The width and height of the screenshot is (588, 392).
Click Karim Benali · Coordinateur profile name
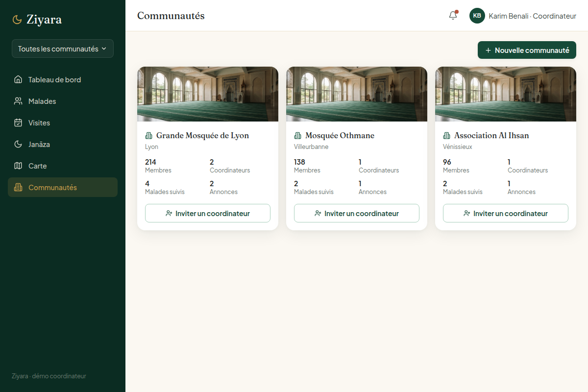(x=532, y=16)
